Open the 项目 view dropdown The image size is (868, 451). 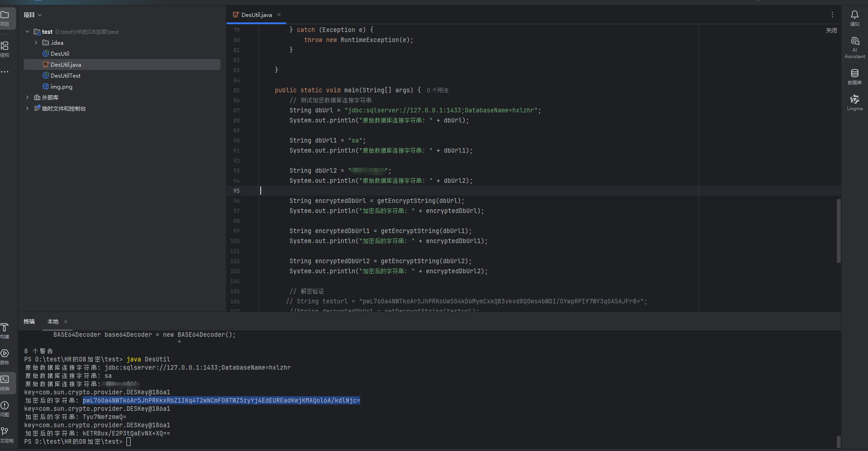click(x=33, y=15)
